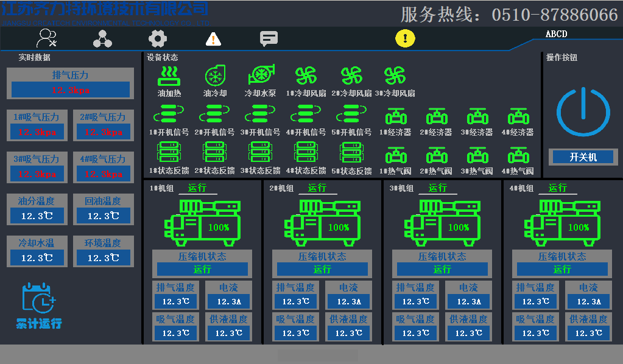Viewport: 623px width, 364px height.
Task: Select the ABCD tab at top right
Action: (556, 34)
